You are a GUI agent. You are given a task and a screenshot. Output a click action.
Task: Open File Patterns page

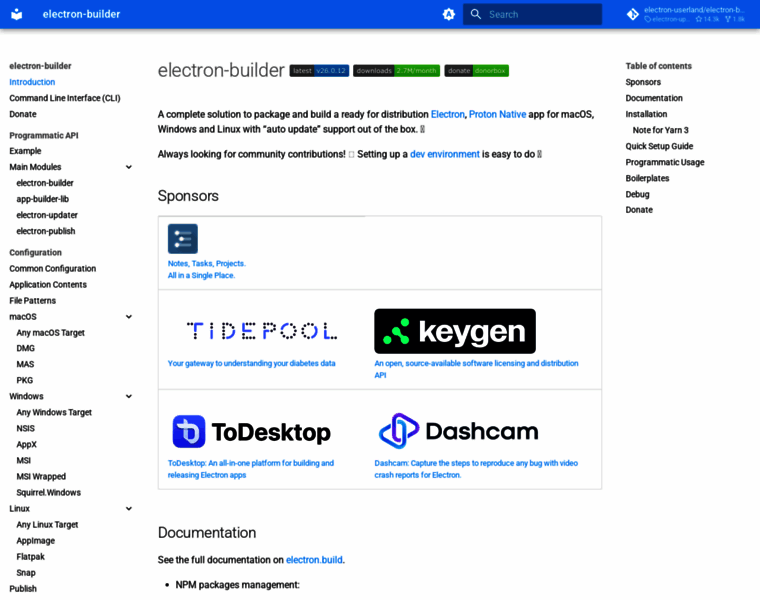(x=32, y=300)
